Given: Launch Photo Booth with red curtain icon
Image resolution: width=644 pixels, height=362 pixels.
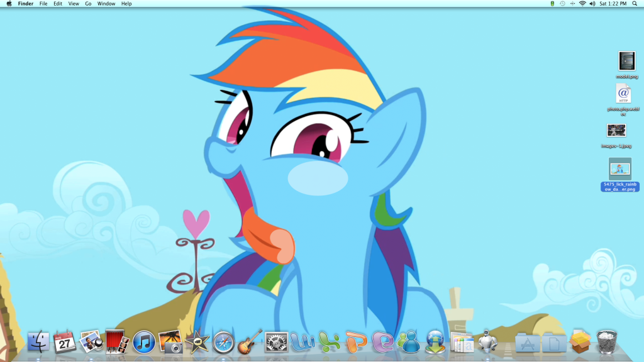Looking at the screenshot, I should pos(117,342).
